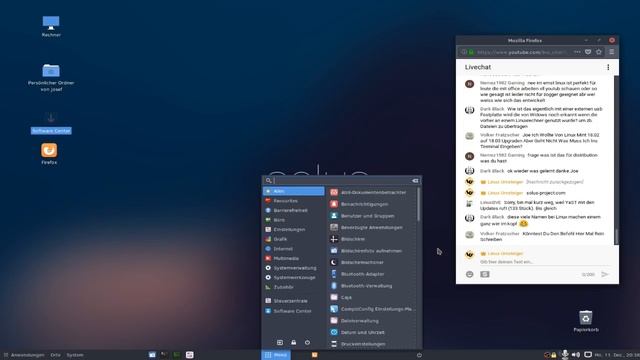The height and width of the screenshot is (360, 640).
Task: Select the Grafik category
Action: (x=293, y=239)
